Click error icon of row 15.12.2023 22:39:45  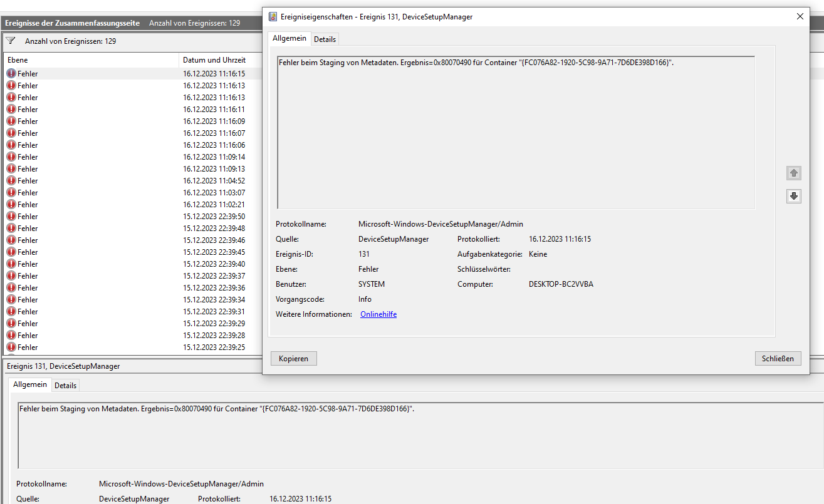pyautogui.click(x=11, y=252)
